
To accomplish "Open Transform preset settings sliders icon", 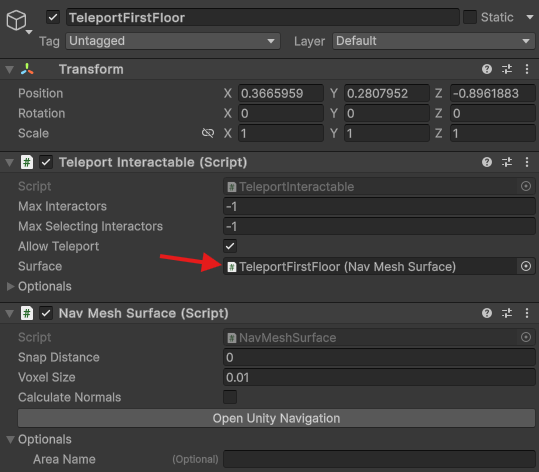I will pyautogui.click(x=507, y=69).
